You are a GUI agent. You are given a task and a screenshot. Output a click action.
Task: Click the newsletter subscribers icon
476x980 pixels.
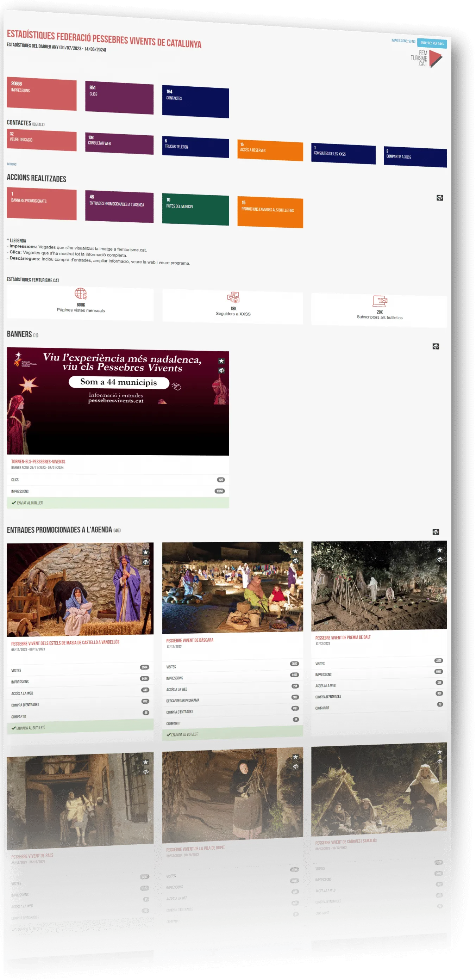pos(380,301)
